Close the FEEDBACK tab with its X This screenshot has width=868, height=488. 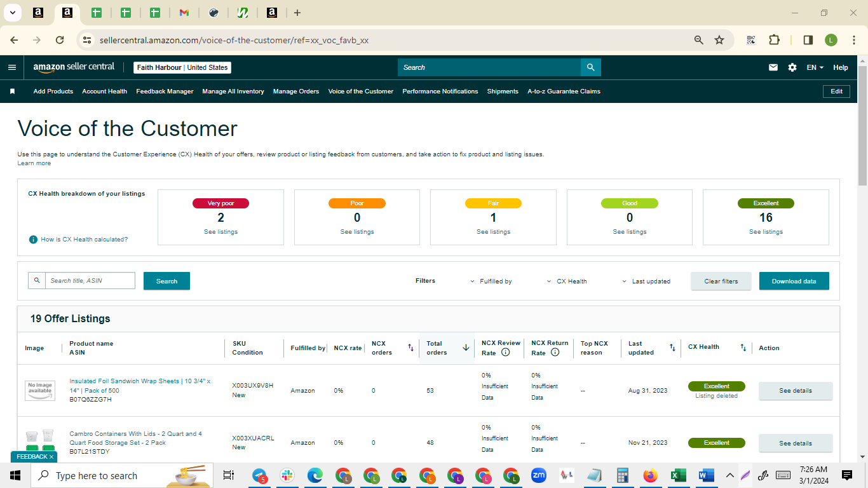tap(51, 457)
